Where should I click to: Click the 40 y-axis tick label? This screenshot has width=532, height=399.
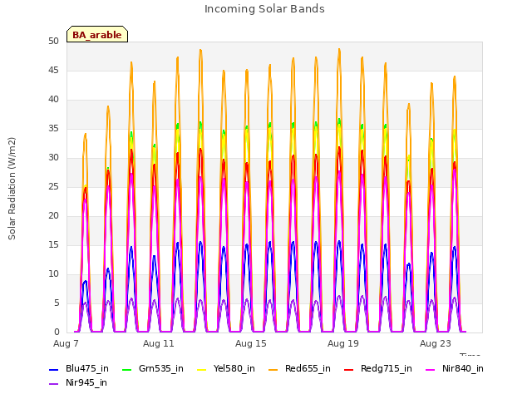[53, 100]
